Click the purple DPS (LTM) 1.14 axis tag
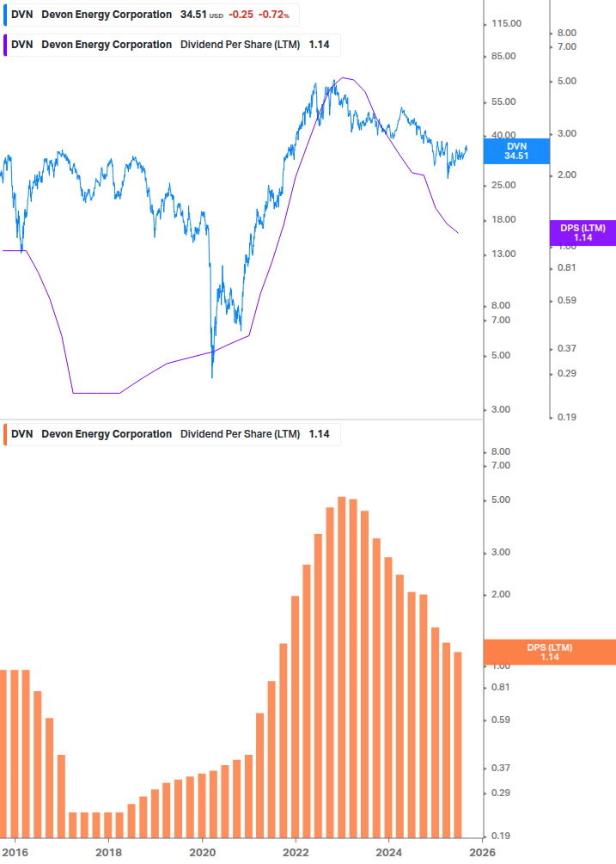 pos(583,233)
